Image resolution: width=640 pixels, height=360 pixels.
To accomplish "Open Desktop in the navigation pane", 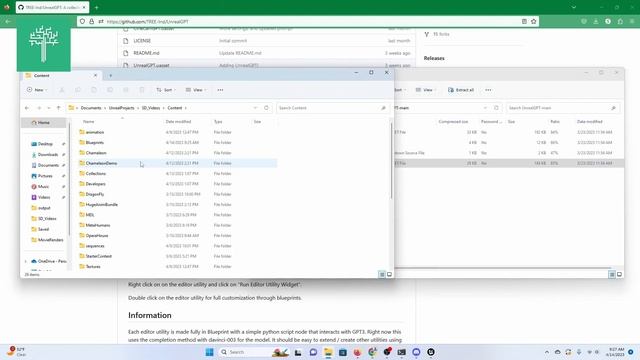I will [45, 144].
